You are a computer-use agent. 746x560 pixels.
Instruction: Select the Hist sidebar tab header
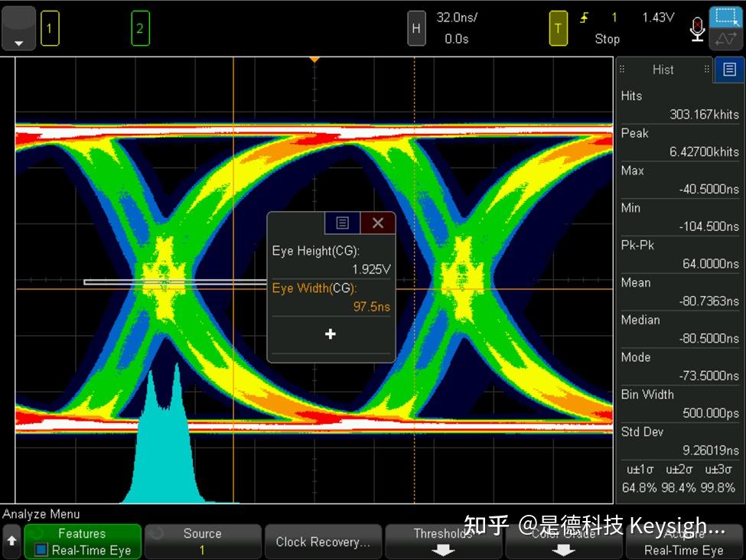[663, 70]
